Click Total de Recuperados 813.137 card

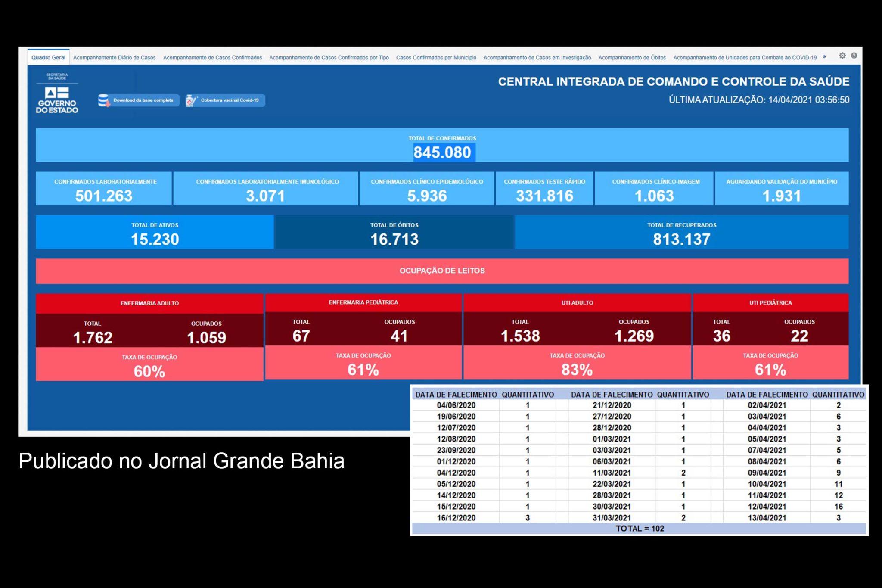coord(682,232)
